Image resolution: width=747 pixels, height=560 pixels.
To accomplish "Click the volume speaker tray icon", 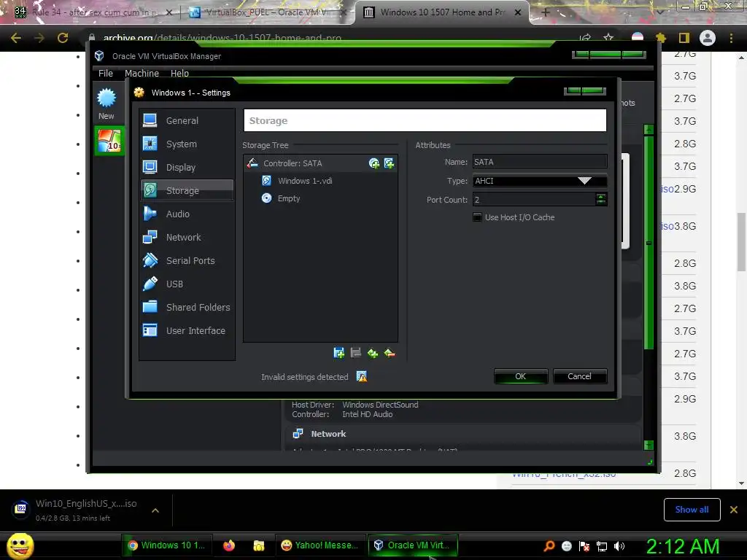I will point(619,546).
